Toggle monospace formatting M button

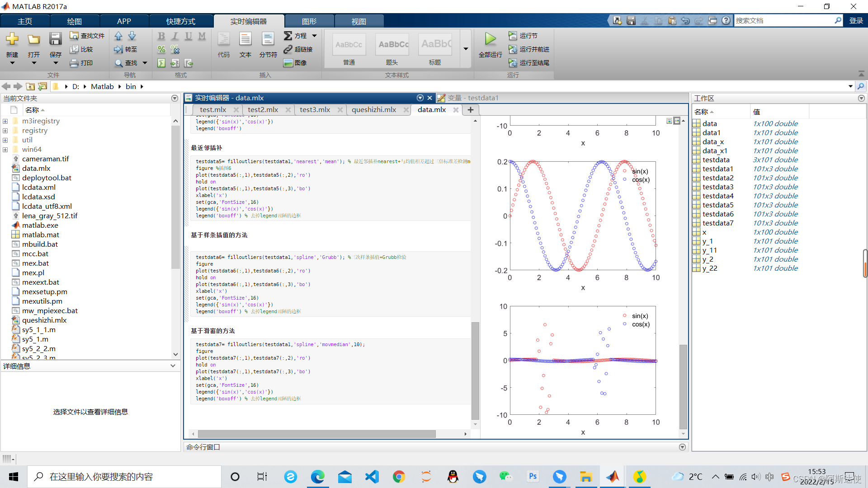click(x=202, y=36)
